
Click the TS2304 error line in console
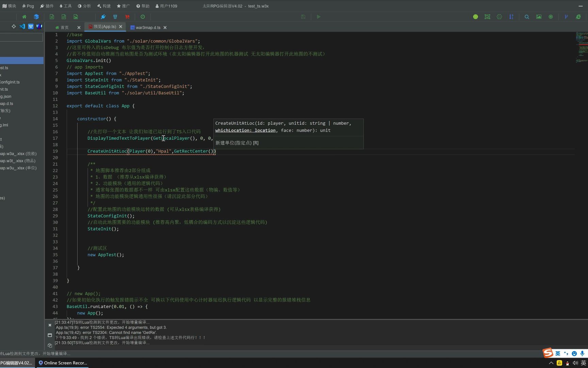(106, 333)
